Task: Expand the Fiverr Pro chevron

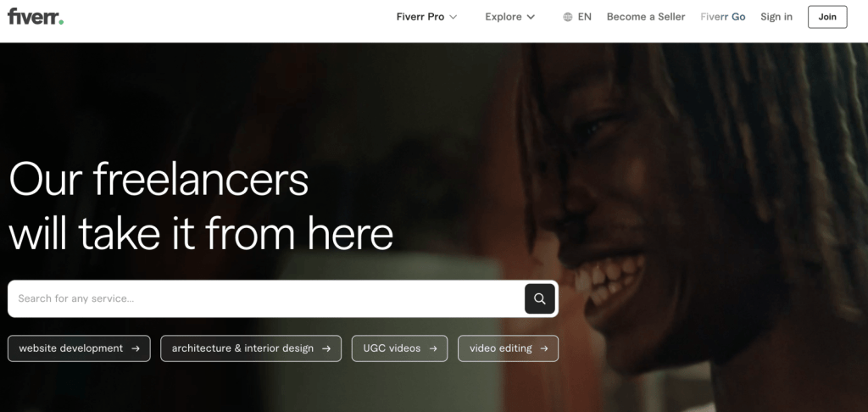Action: coord(453,17)
